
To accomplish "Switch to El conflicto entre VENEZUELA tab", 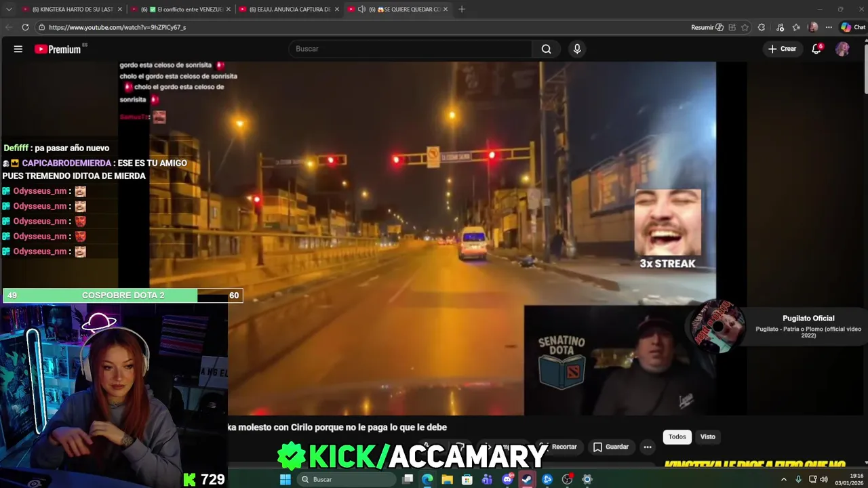I will pyautogui.click(x=180, y=9).
